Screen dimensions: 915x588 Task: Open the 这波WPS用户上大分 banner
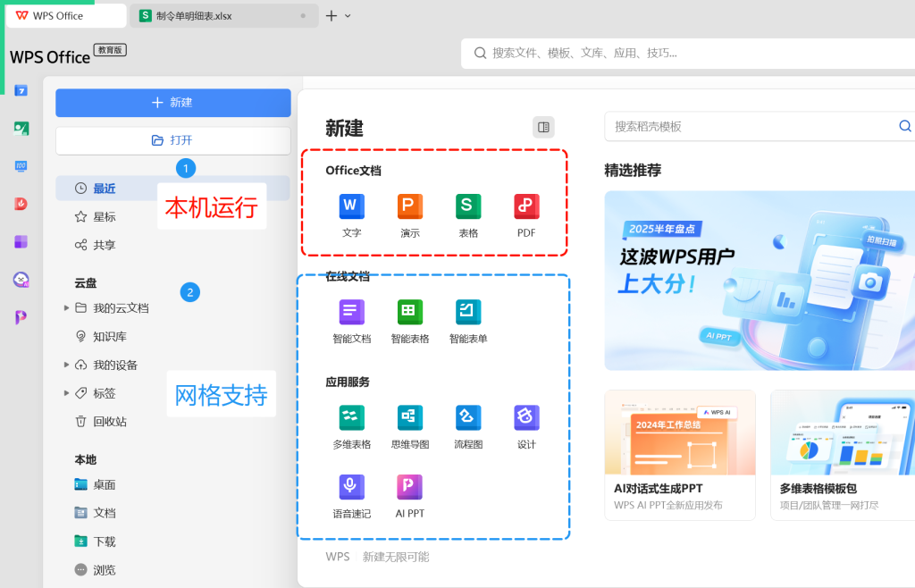click(760, 281)
